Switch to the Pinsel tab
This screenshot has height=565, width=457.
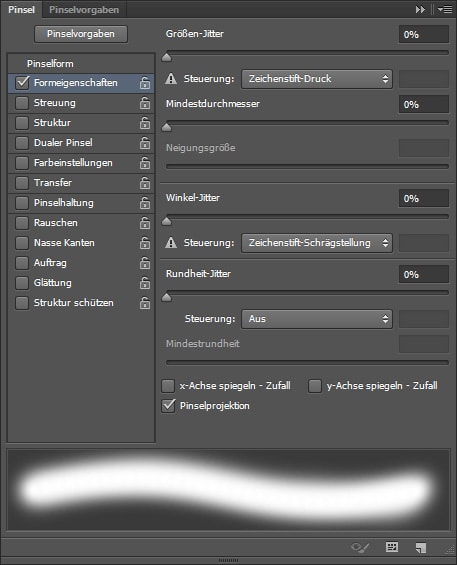(22, 10)
